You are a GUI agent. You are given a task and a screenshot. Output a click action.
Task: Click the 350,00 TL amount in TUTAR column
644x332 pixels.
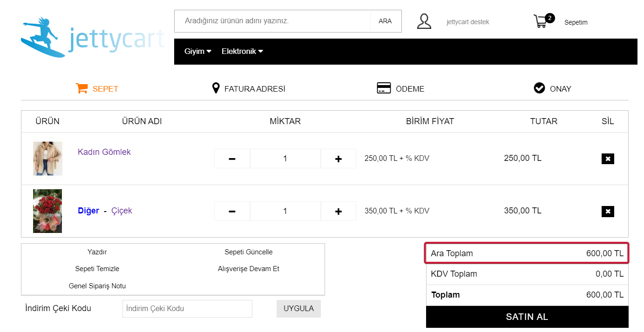pos(522,211)
